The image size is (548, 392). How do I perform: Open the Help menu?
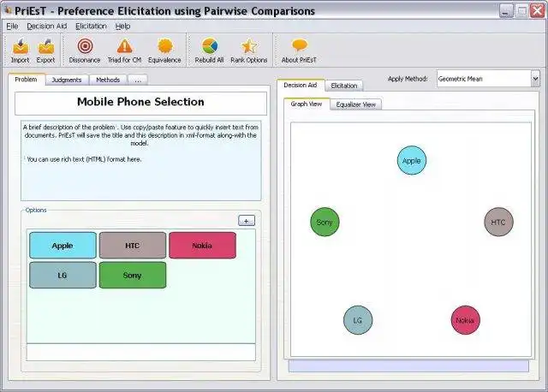tap(122, 27)
